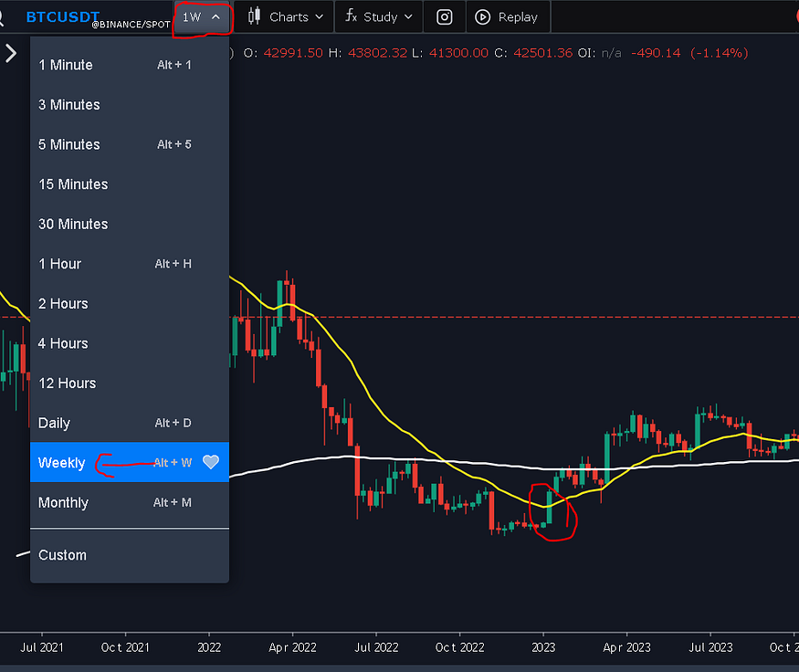The height and width of the screenshot is (672, 799).
Task: Select the 2 Hours timeframe
Action: coord(130,304)
